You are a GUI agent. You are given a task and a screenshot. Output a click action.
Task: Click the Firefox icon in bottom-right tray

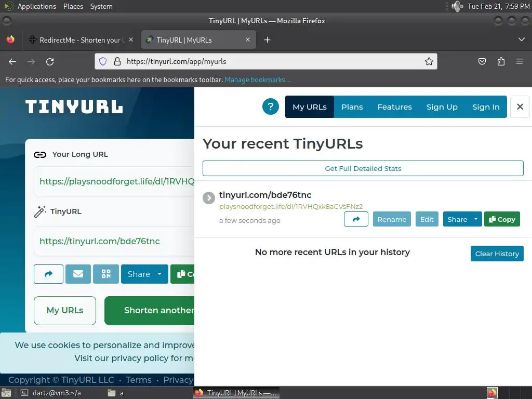click(492, 393)
